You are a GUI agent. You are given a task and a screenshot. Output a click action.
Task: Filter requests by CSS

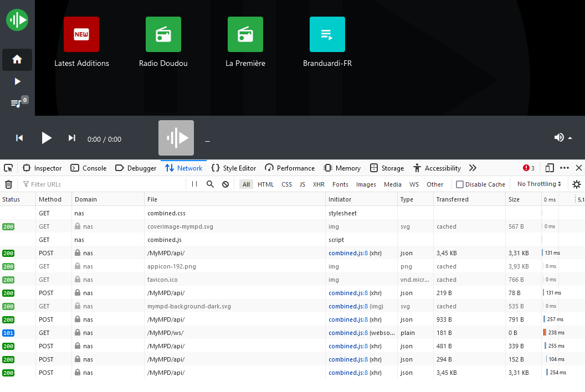286,184
